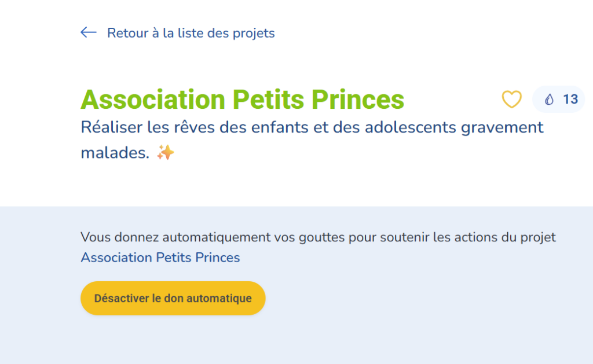
Task: Click the green "Association Petits Princes" heading
Action: pyautogui.click(x=242, y=100)
